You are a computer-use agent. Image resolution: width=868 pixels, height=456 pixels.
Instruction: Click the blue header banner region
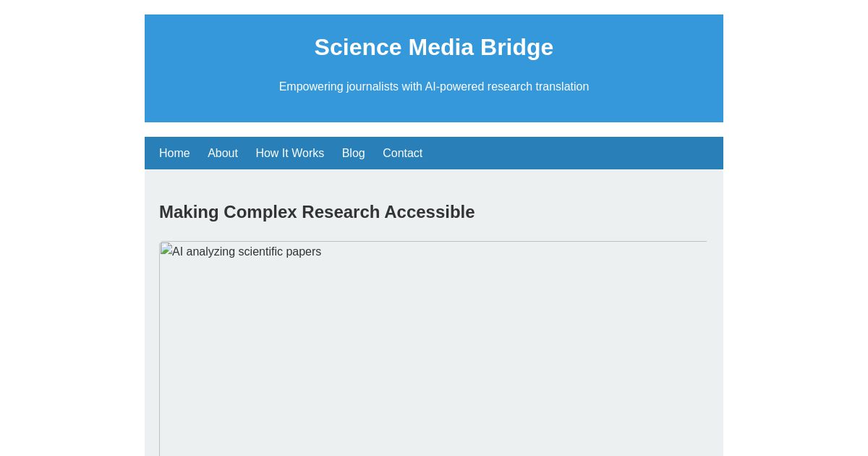(433, 68)
